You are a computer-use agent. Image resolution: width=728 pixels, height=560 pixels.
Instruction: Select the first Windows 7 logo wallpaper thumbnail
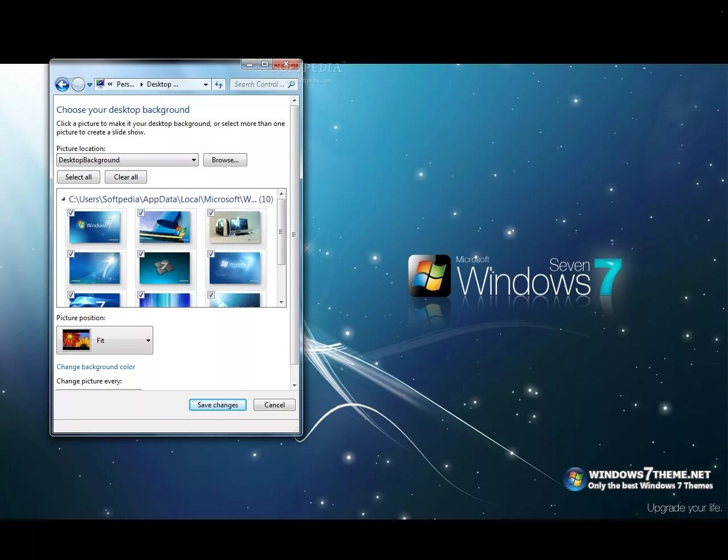(95, 227)
